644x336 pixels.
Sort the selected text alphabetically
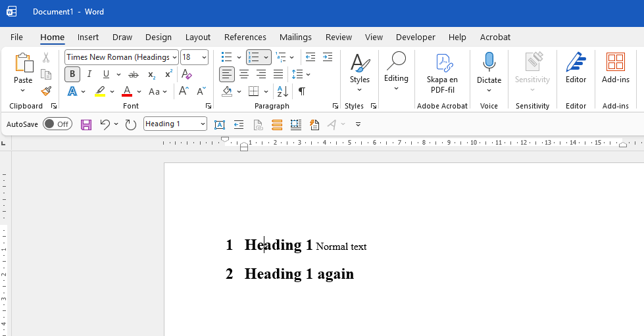point(283,91)
